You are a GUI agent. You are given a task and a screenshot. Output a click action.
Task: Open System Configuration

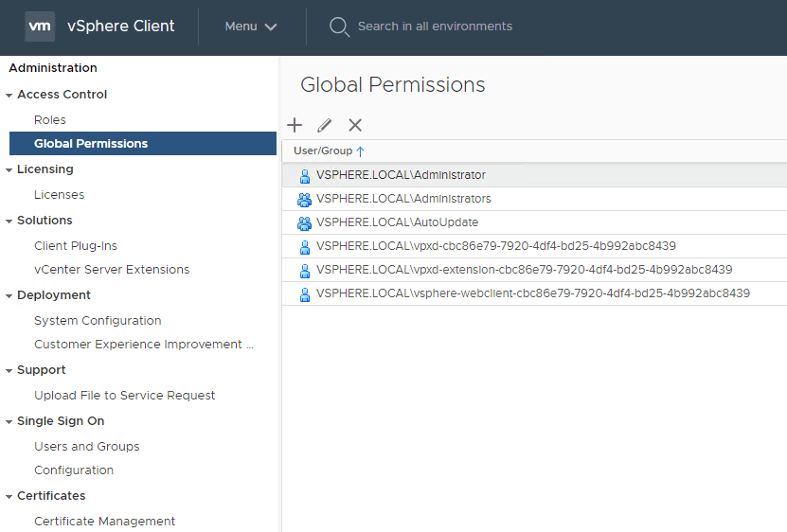tap(98, 321)
